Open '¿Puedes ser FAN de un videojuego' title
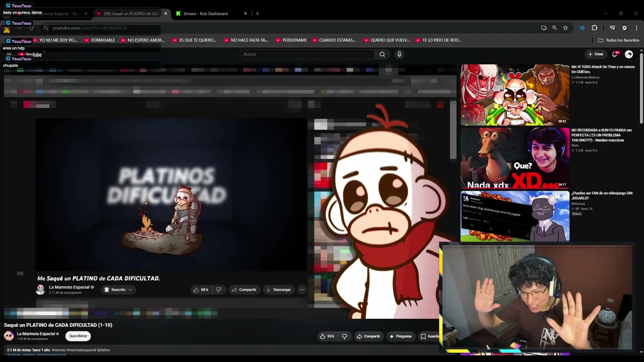 click(x=602, y=196)
